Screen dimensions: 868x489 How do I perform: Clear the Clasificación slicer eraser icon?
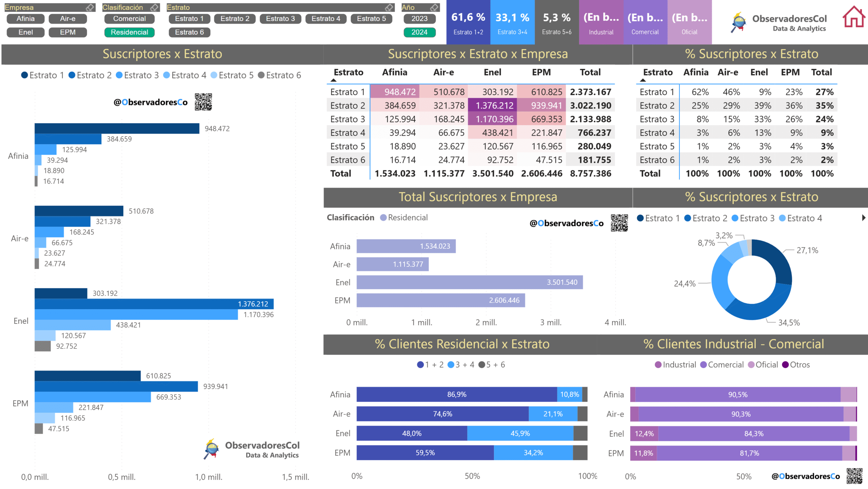pyautogui.click(x=155, y=7)
